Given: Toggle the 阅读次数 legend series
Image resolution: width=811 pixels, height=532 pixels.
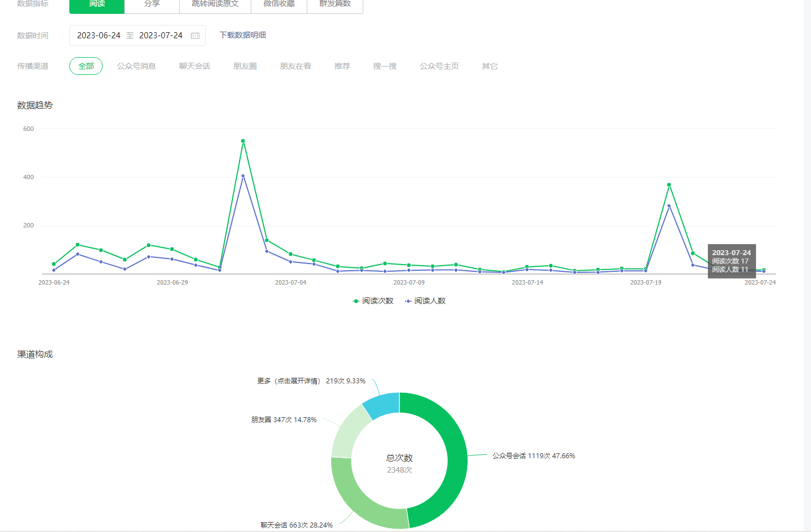Looking at the screenshot, I should click(373, 301).
